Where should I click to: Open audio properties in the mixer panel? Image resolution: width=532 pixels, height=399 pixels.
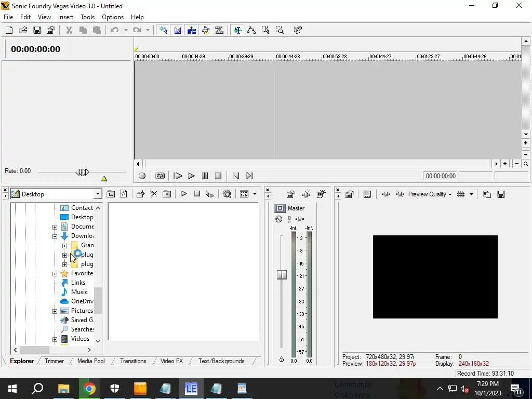coord(290,194)
